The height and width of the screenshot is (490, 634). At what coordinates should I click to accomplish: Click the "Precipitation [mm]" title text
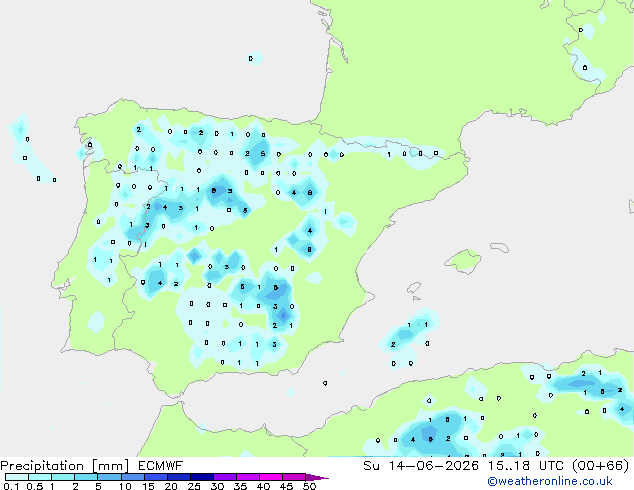pos(65,466)
